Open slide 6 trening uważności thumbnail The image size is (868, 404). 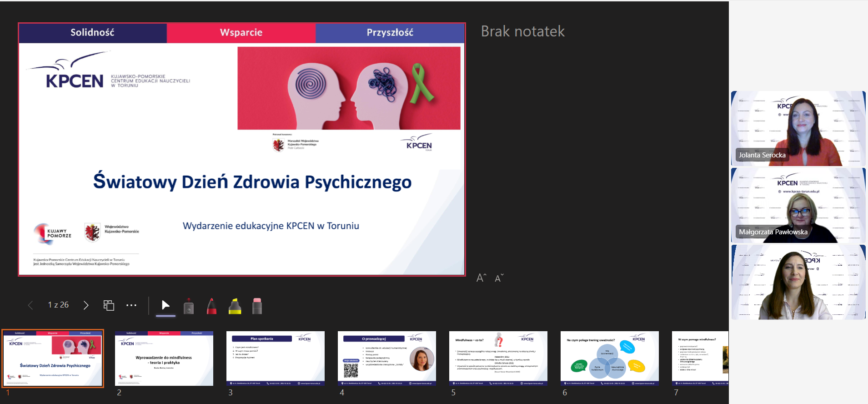(x=610, y=359)
